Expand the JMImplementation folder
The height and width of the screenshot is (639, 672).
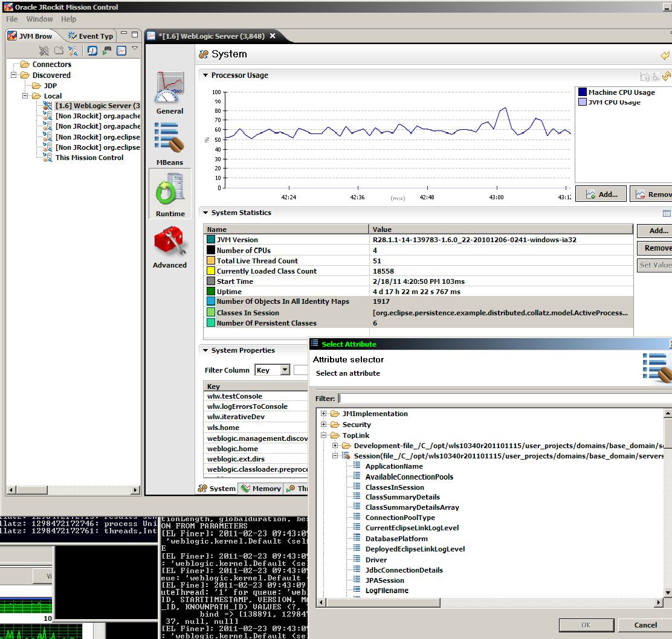pyautogui.click(x=323, y=414)
